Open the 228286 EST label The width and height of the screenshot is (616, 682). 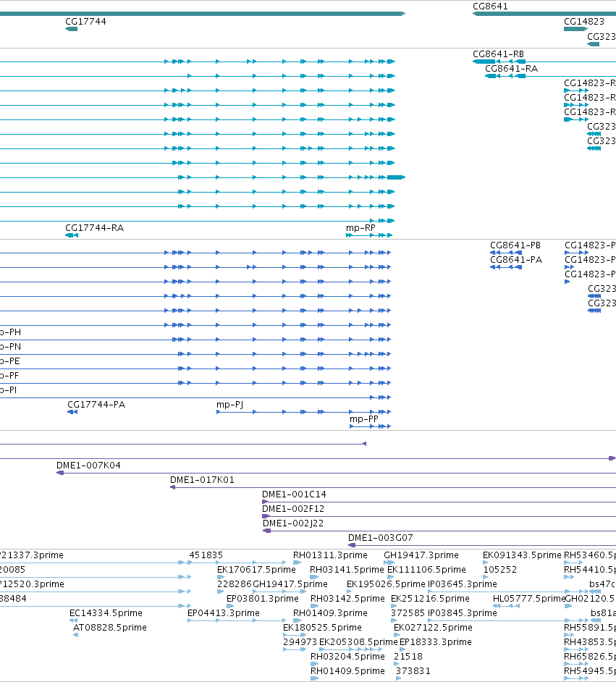235,584
